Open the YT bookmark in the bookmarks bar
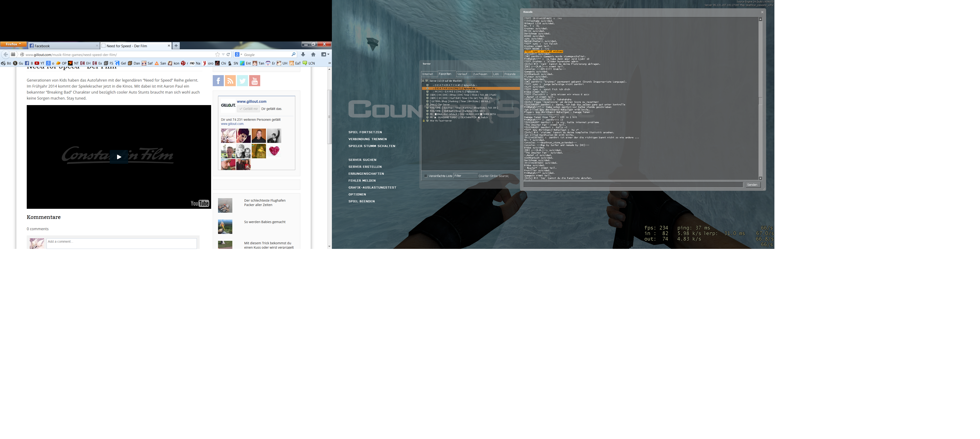 pyautogui.click(x=39, y=63)
